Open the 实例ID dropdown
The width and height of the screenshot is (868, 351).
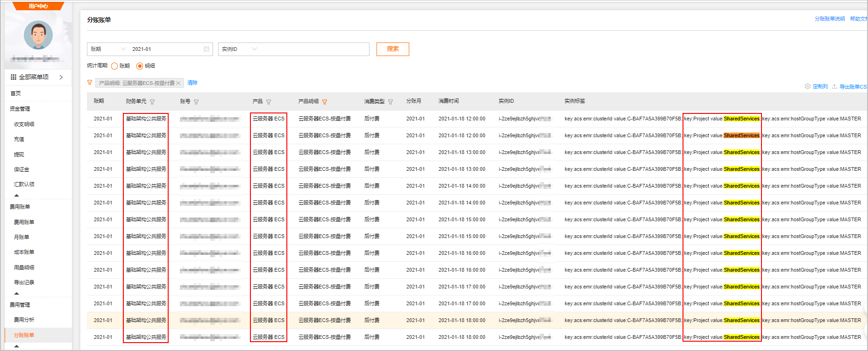[239, 49]
